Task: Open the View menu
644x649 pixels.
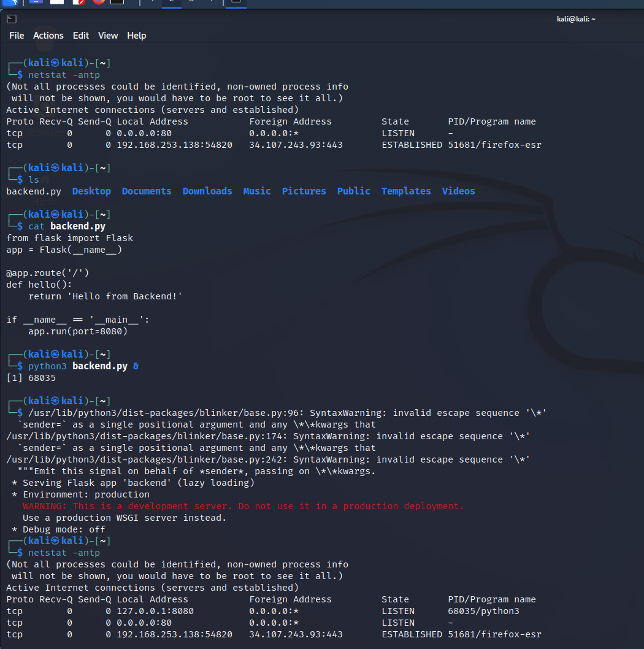Action: click(108, 36)
